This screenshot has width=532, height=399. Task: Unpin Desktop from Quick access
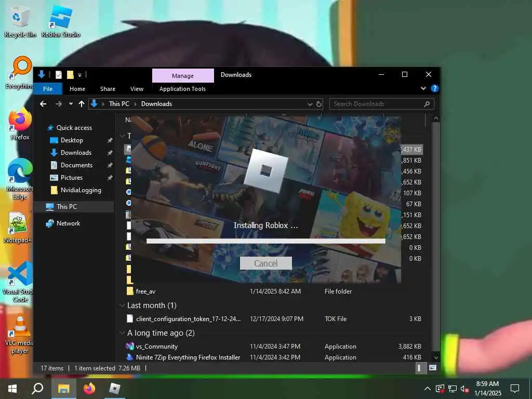point(110,140)
